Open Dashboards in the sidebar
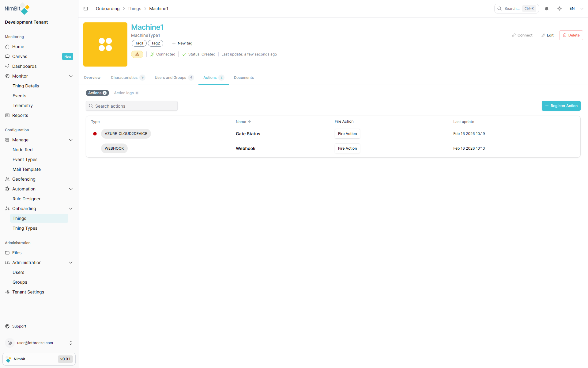The image size is (588, 368). 24,66
